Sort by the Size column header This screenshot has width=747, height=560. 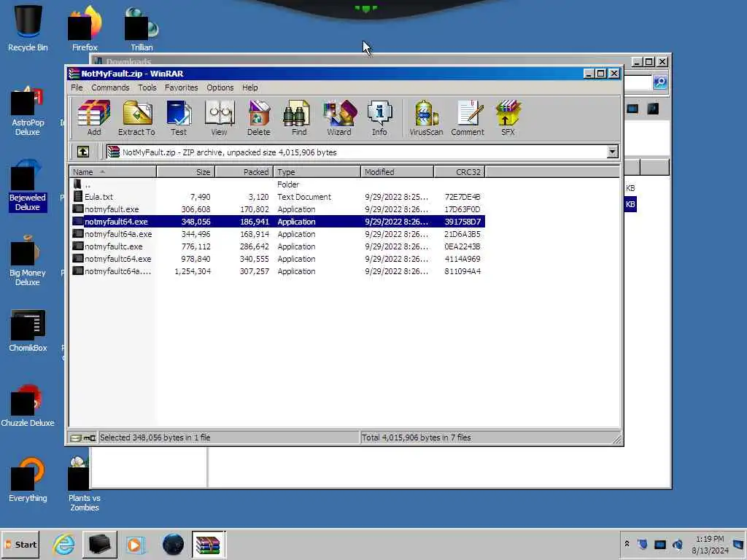pos(186,172)
